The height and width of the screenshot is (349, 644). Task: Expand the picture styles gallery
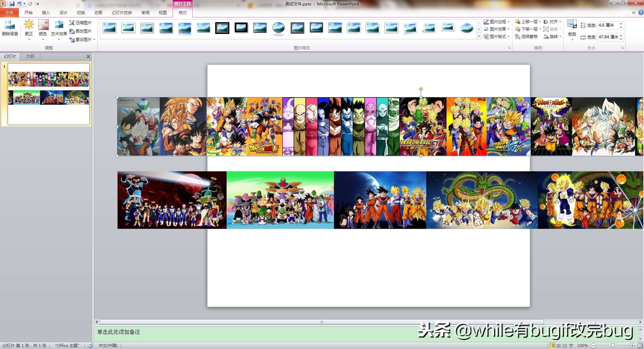point(479,37)
